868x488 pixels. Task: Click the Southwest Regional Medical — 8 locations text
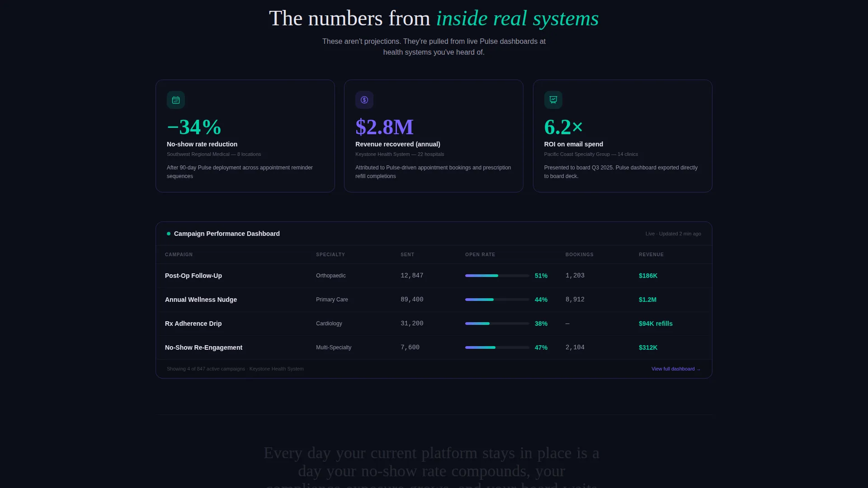pyautogui.click(x=214, y=154)
